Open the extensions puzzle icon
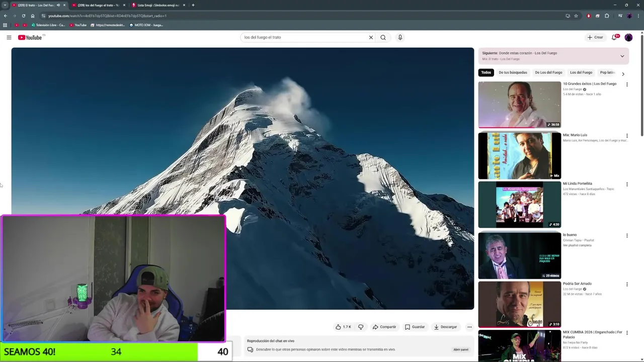 coord(607,16)
